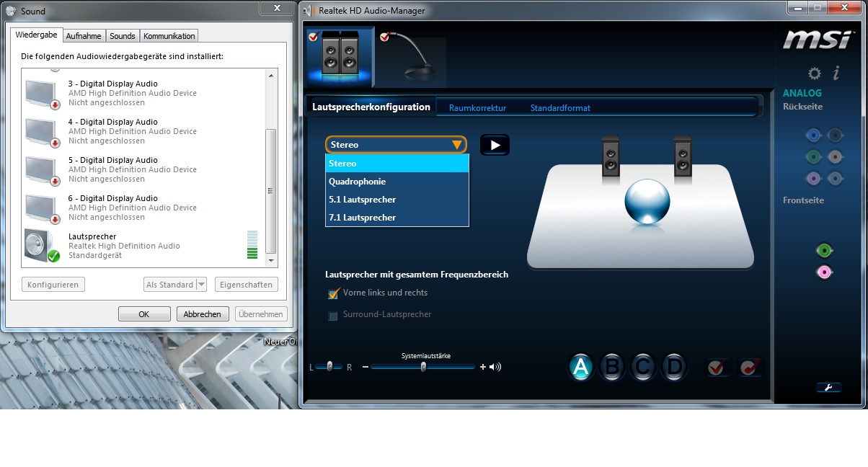Switch to the Sounds tab
This screenshot has height=467, width=868.
coord(123,36)
